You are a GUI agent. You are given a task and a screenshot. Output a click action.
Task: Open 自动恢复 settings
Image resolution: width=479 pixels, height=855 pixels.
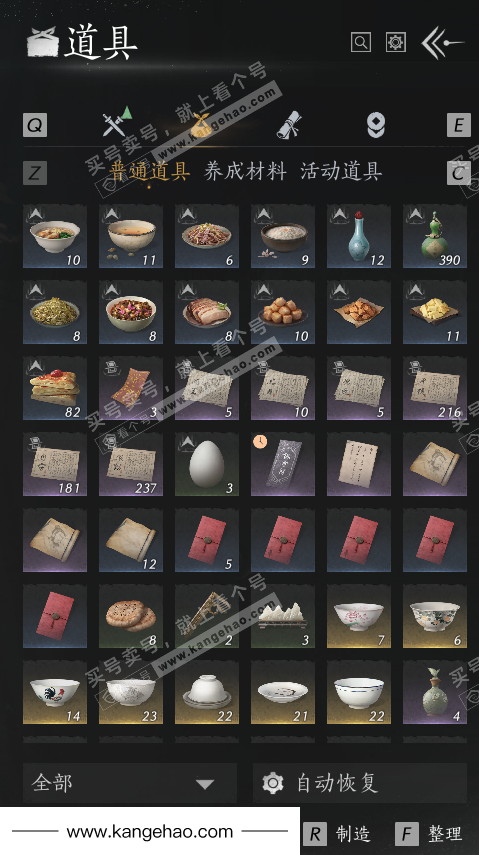click(360, 784)
